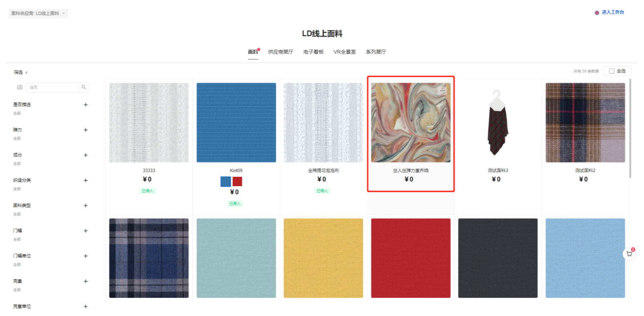Open the 电子看板 tab

pyautogui.click(x=313, y=52)
